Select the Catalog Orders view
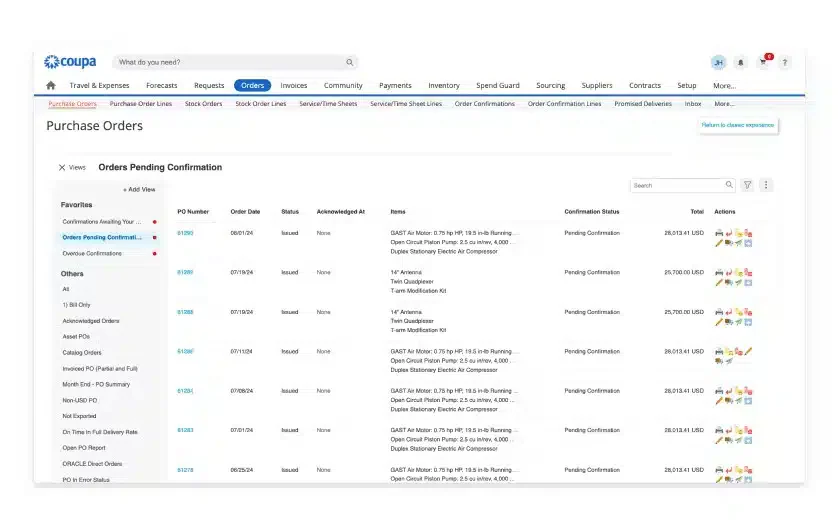This screenshot has width=838, height=531. pyautogui.click(x=82, y=353)
